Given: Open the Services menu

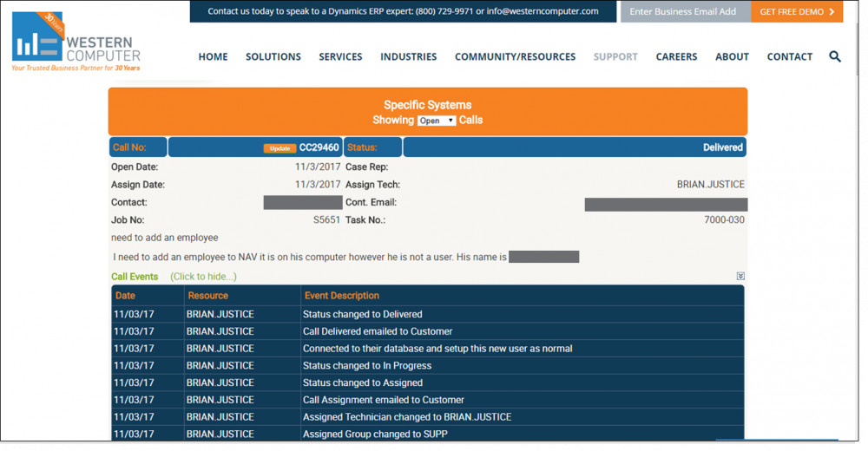Looking at the screenshot, I should click(340, 56).
